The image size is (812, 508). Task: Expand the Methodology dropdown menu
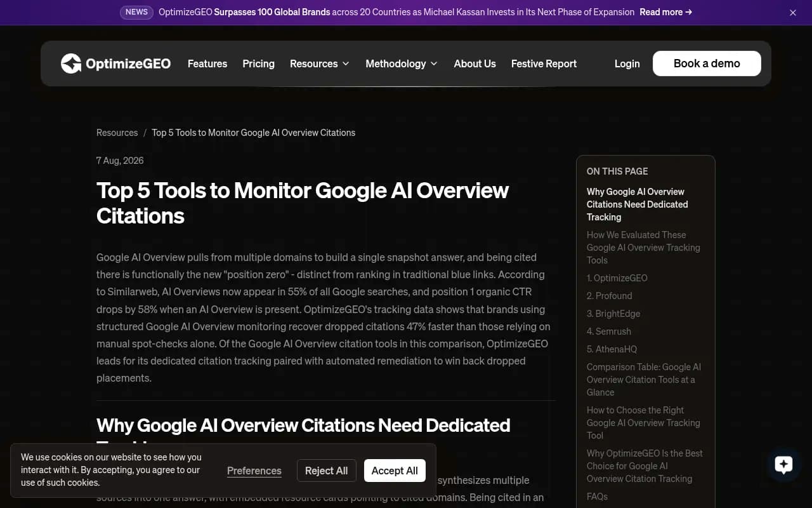click(402, 63)
